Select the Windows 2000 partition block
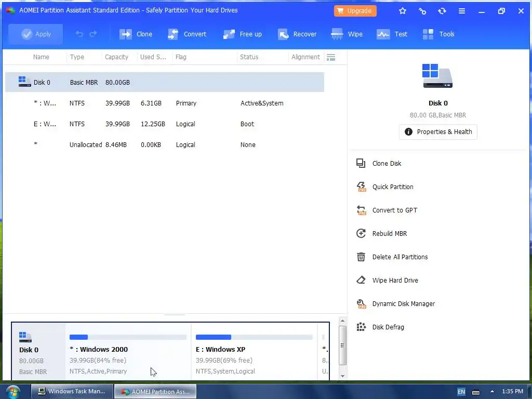The width and height of the screenshot is (532, 399). tap(128, 352)
